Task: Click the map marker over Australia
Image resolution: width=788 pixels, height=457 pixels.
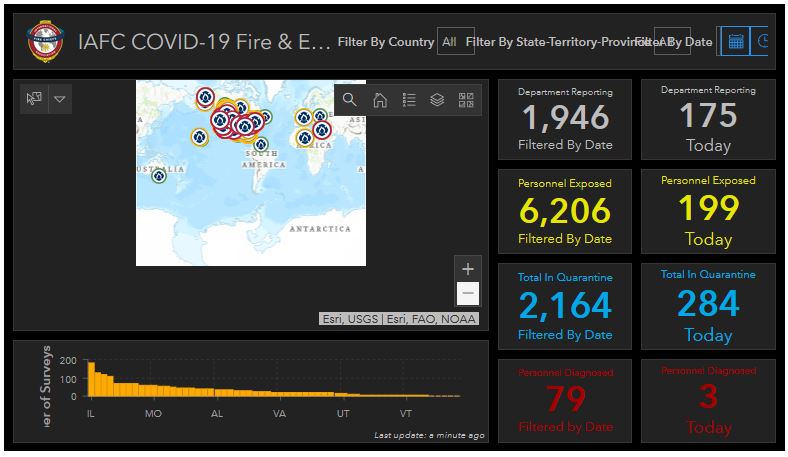Action: 158,176
